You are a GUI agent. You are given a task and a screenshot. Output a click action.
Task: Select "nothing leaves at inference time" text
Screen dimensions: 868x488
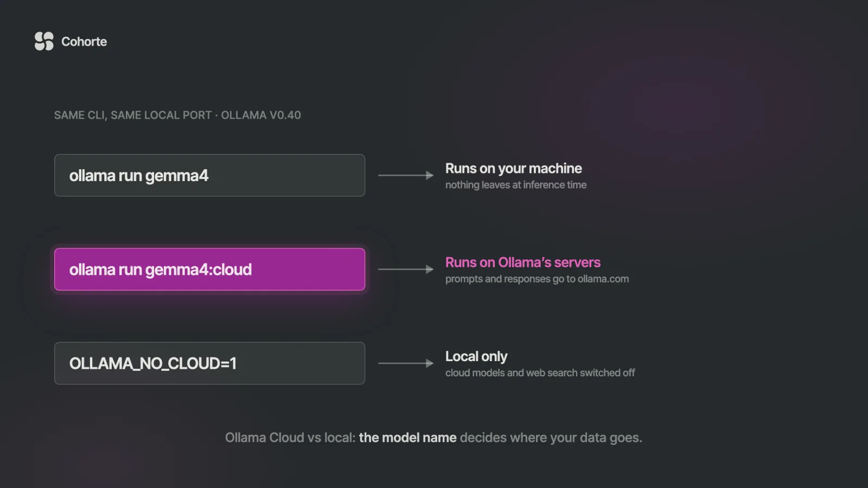pos(516,185)
